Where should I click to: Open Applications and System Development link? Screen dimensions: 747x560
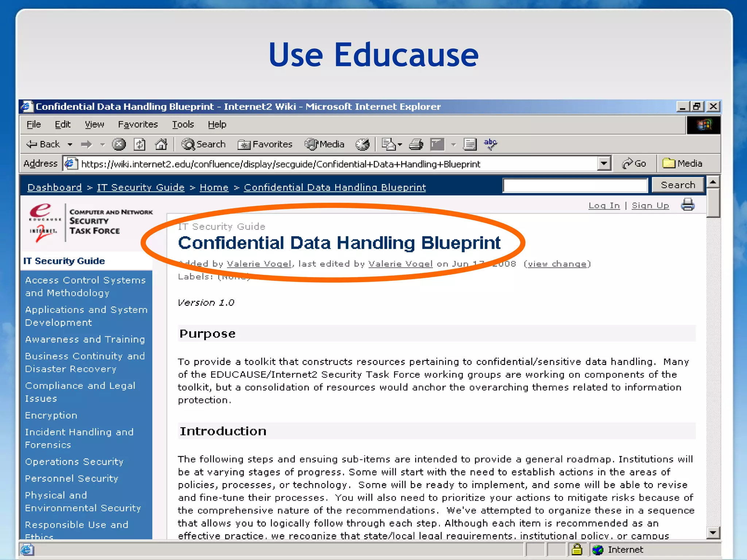point(86,316)
